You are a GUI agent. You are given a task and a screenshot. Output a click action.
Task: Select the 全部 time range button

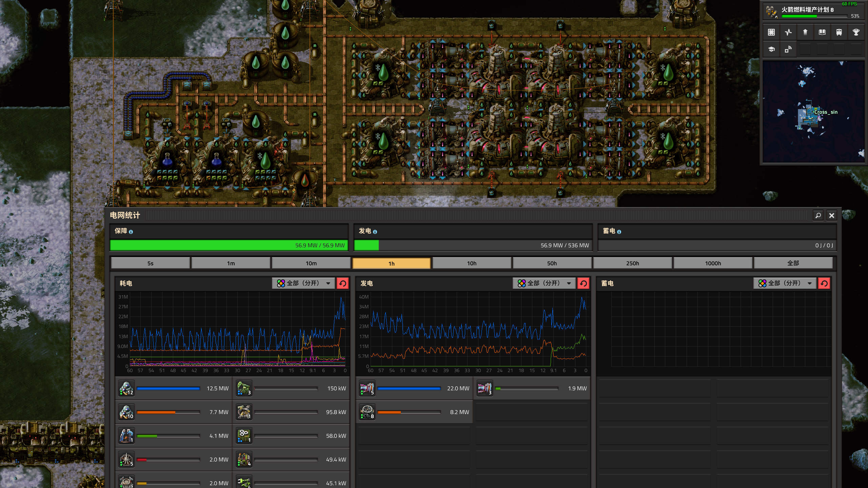(x=793, y=263)
